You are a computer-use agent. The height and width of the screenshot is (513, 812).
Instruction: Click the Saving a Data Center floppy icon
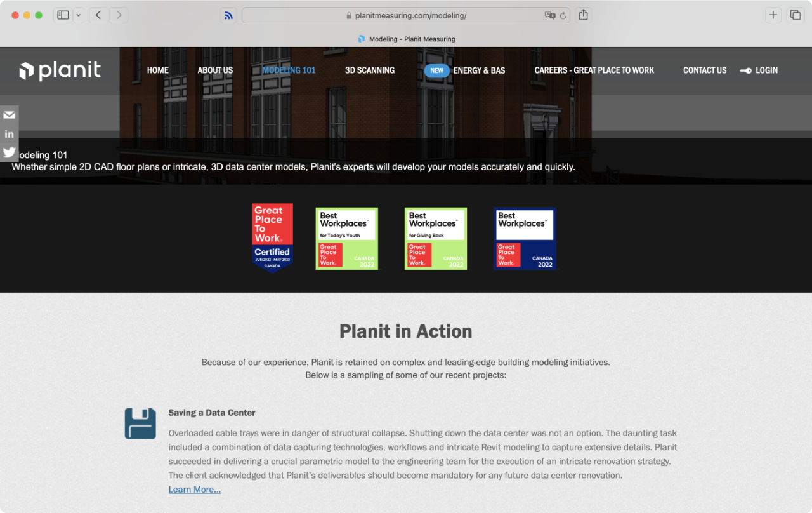[140, 423]
